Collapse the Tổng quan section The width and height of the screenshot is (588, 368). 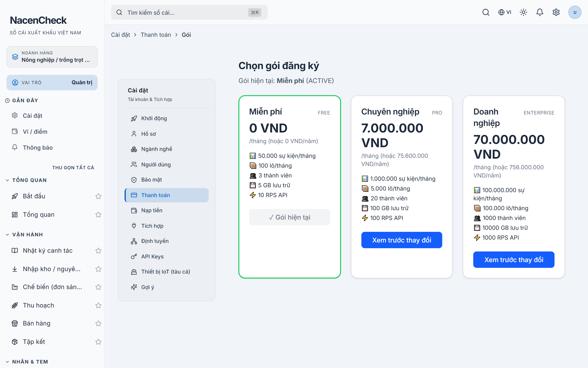[x=26, y=180]
